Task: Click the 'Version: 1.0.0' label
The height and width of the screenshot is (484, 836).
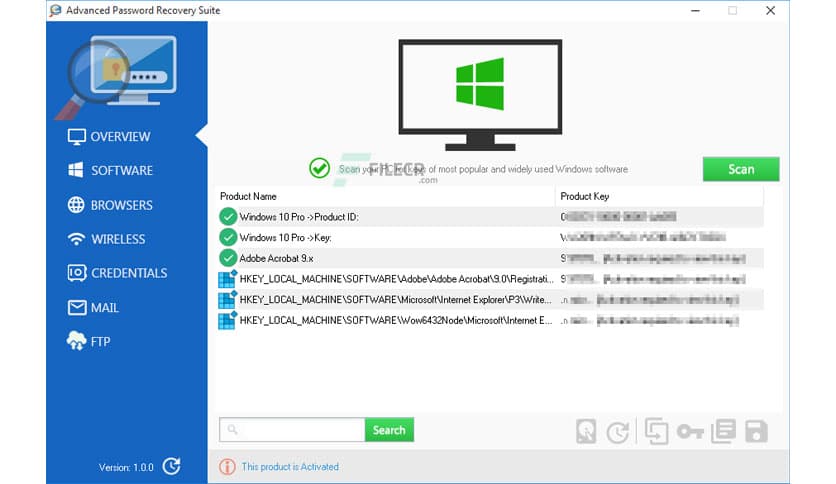Action: click(126, 467)
